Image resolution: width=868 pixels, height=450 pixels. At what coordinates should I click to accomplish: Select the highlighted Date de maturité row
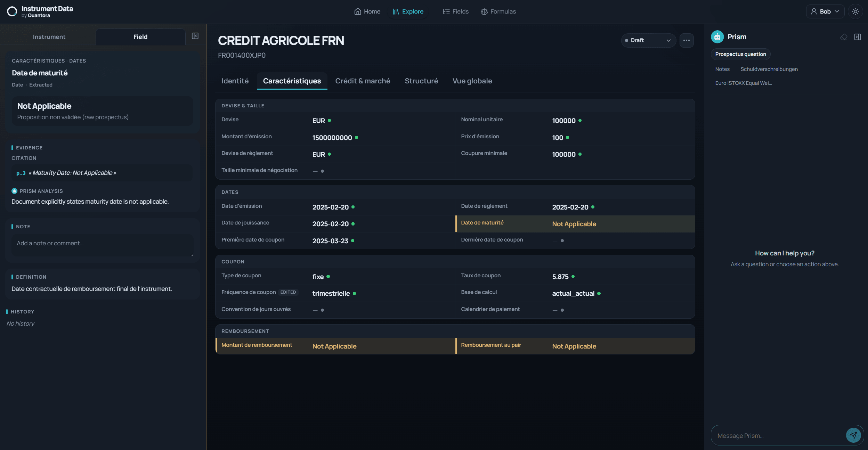pyautogui.click(x=575, y=224)
